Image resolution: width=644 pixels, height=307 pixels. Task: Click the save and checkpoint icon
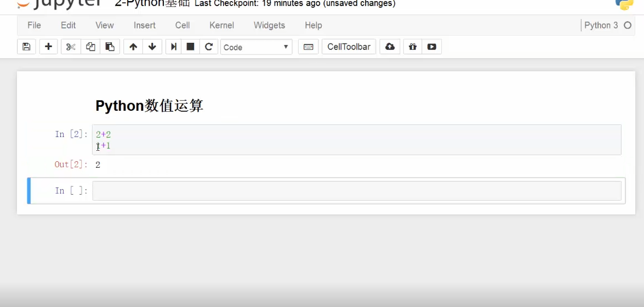pyautogui.click(x=26, y=47)
